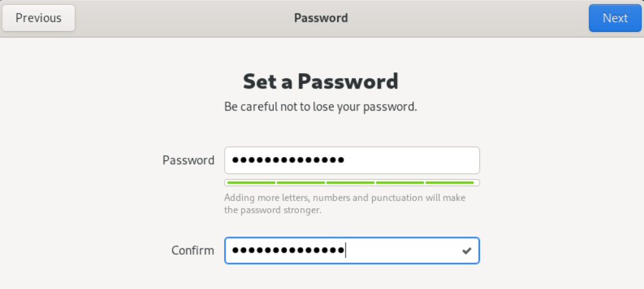Click the Previous button
The image size is (644, 289).
point(39,18)
